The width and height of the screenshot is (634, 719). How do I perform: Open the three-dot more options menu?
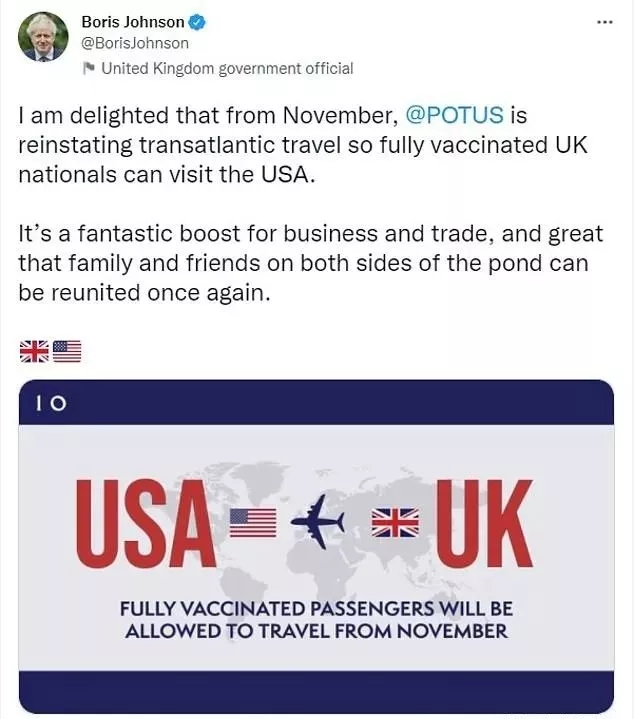click(x=604, y=21)
